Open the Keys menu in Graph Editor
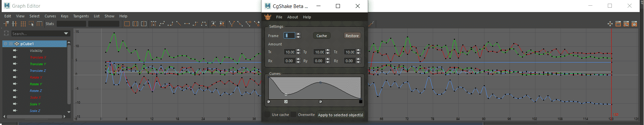The width and height of the screenshot is (644, 125). click(65, 16)
